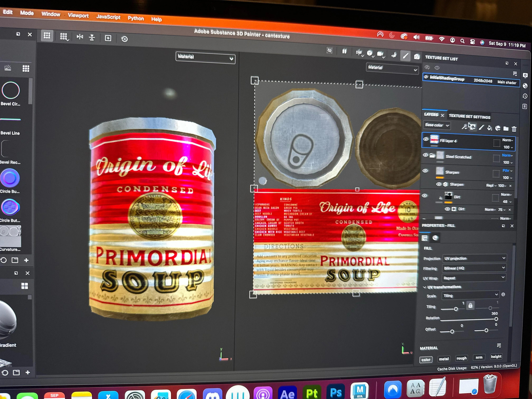Hide the Fill layer 4 layer
The height and width of the screenshot is (399, 532).
[x=426, y=139]
